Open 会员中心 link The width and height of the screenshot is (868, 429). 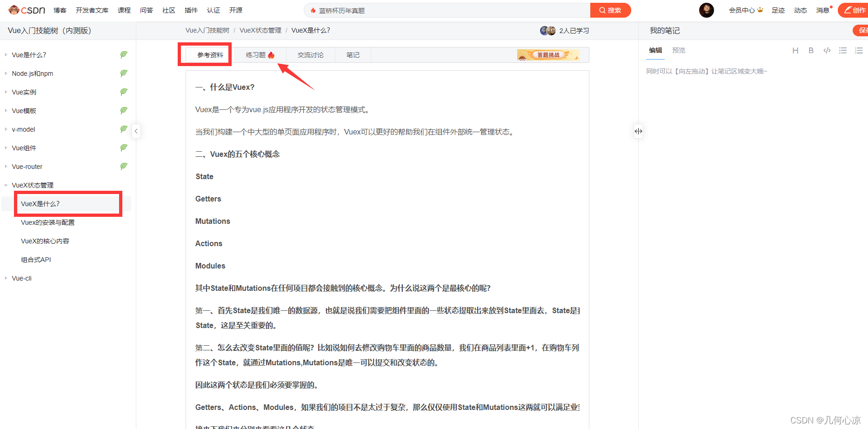tap(746, 10)
